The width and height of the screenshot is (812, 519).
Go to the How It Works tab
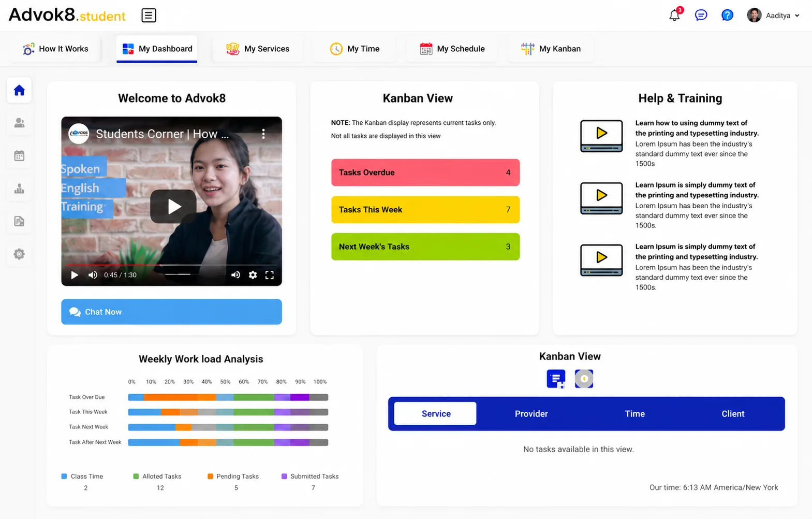[56, 49]
